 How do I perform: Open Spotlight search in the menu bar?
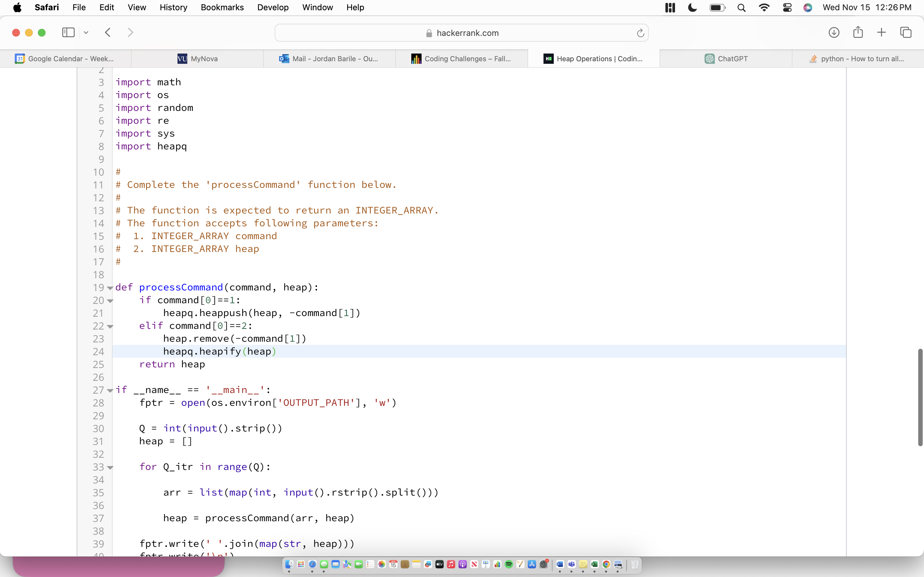(x=741, y=8)
